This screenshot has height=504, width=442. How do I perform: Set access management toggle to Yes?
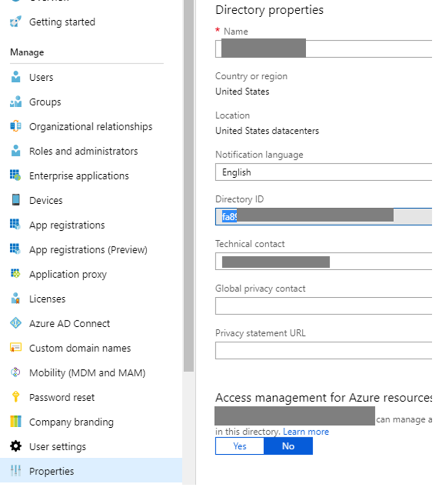click(x=240, y=446)
